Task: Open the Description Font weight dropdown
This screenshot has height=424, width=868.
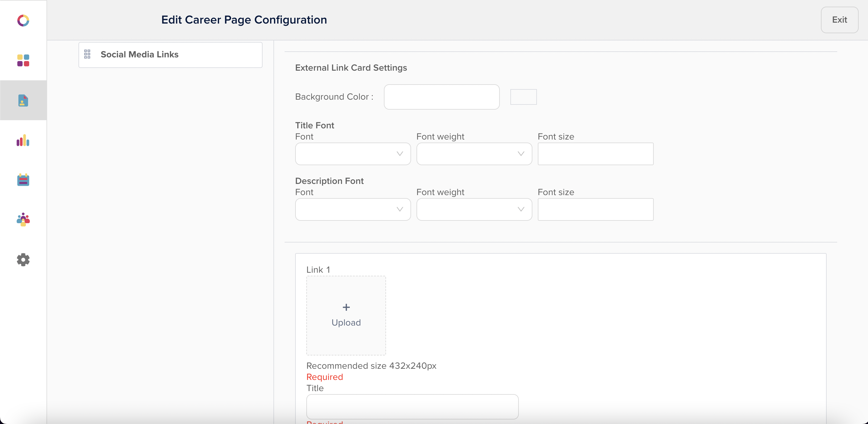Action: tap(474, 209)
